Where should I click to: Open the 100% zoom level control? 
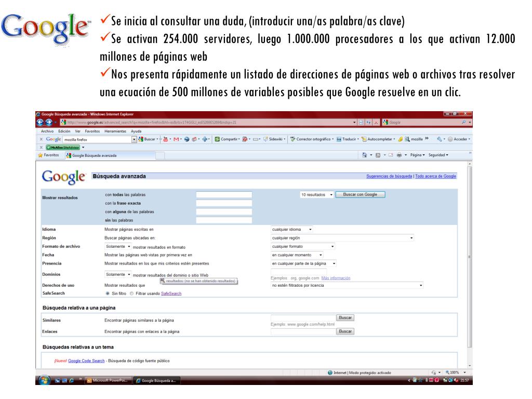coord(455,373)
